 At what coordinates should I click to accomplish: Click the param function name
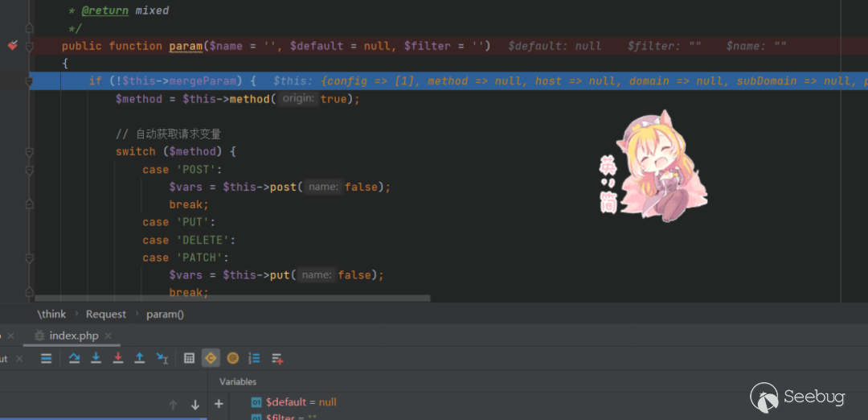(x=186, y=46)
